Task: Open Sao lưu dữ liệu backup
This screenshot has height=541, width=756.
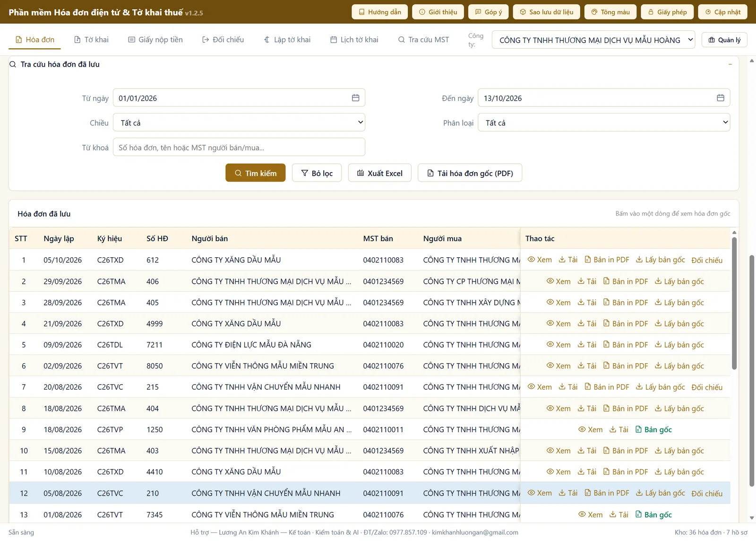Action: 546,12
